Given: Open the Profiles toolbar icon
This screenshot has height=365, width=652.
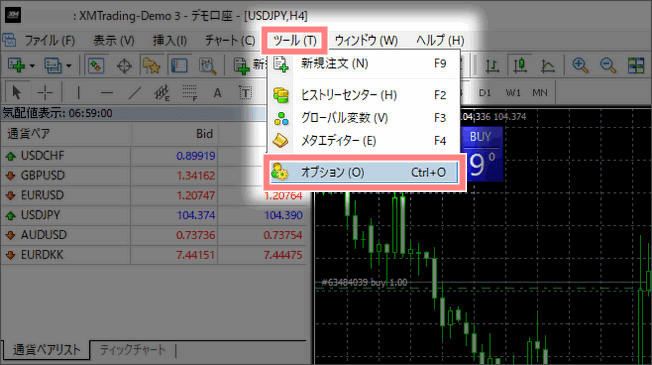Looking at the screenshot, I should [53, 65].
